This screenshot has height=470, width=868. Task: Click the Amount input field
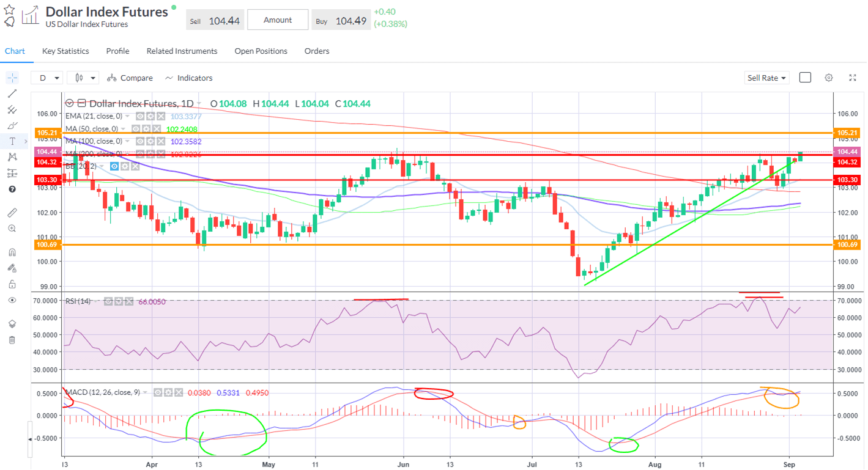click(278, 20)
